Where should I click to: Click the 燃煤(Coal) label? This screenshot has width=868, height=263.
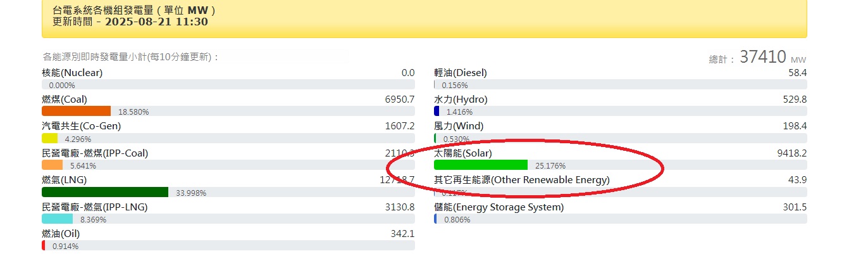pos(65,99)
